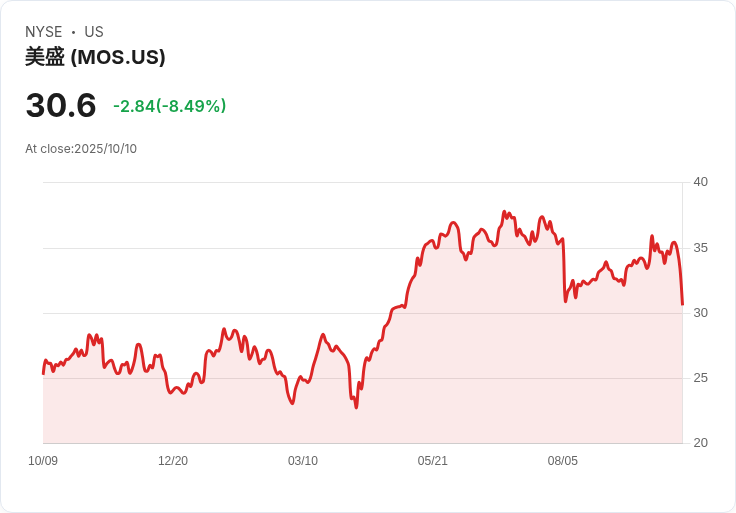This screenshot has width=736, height=513.
Task: Click the leftmost start of the red price line
Action: tap(43, 373)
